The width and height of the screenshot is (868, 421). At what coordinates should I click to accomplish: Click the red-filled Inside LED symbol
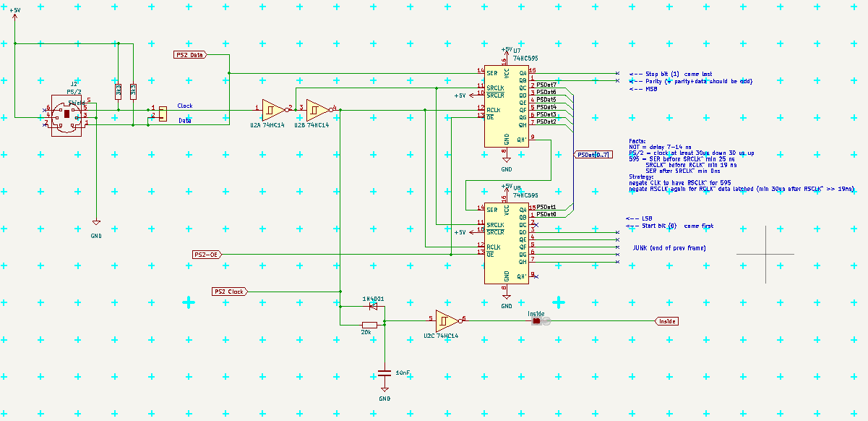click(x=536, y=320)
